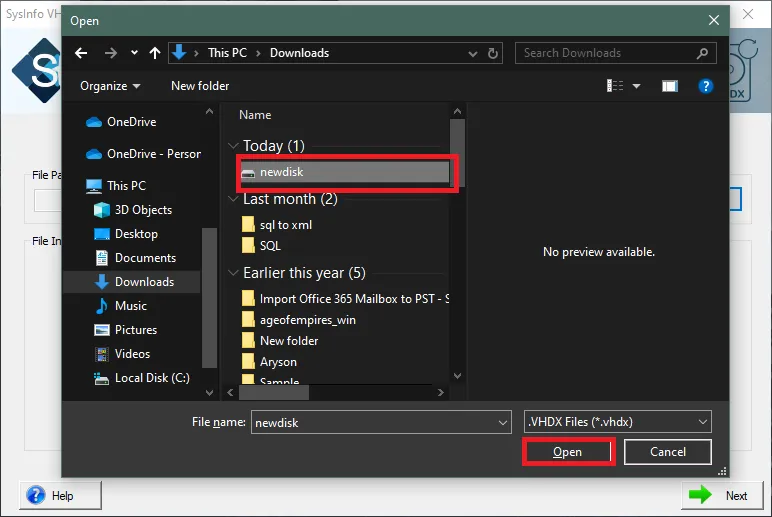Click the view layout icon
This screenshot has width=772, height=517.
pos(615,86)
